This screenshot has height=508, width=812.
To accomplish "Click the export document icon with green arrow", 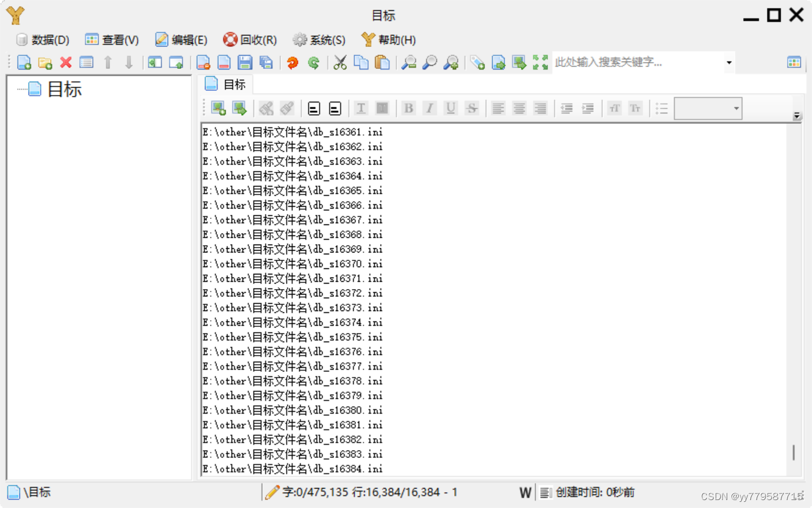I will 499,62.
